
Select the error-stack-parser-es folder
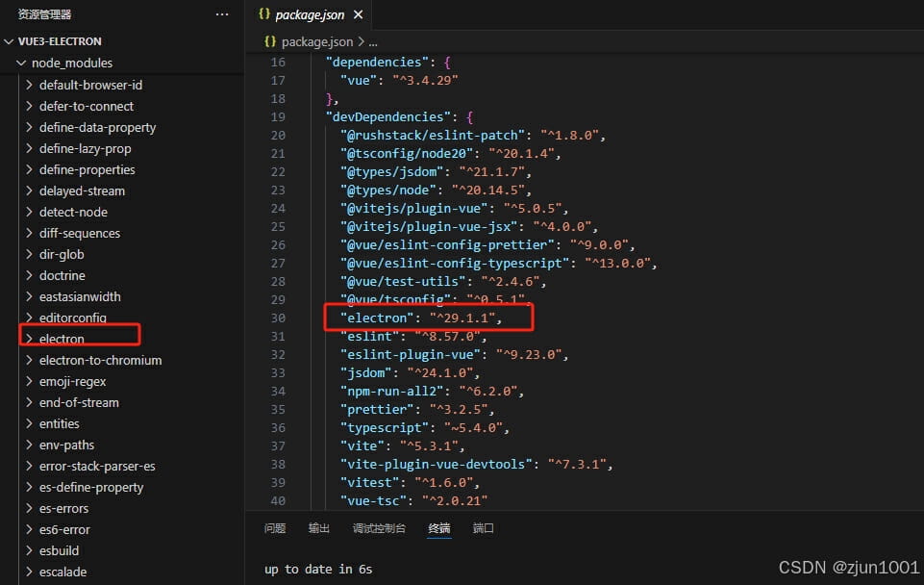(97, 467)
